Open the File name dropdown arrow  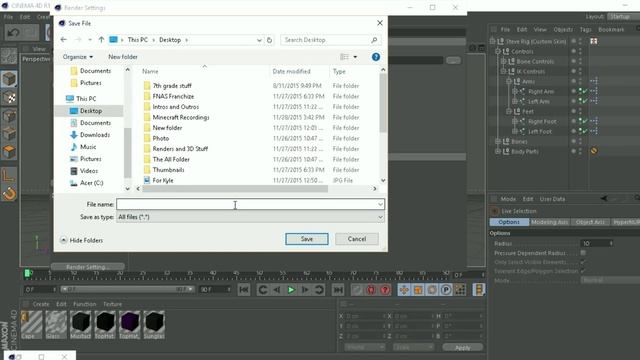380,204
